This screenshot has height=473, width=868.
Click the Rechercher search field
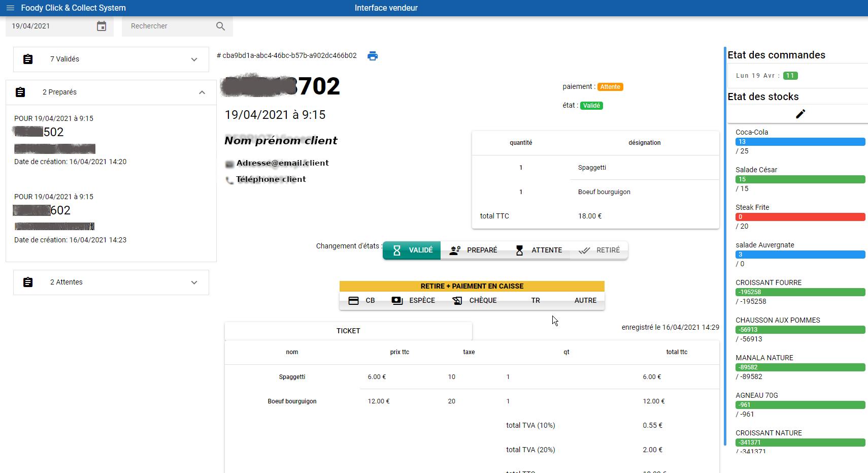pyautogui.click(x=168, y=26)
